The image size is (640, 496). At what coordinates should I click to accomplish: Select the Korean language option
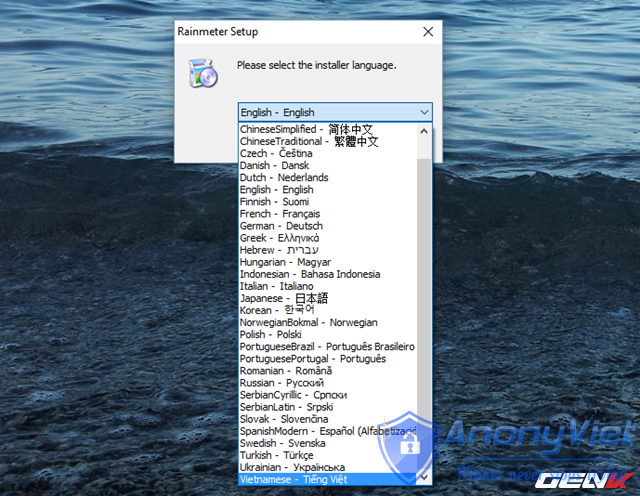pyautogui.click(x=328, y=310)
